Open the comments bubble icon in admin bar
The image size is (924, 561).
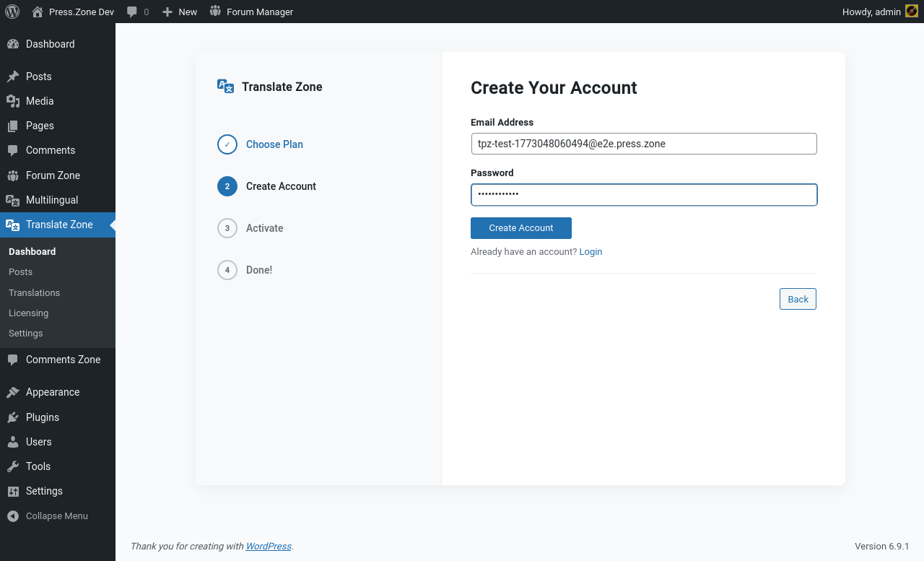[132, 12]
